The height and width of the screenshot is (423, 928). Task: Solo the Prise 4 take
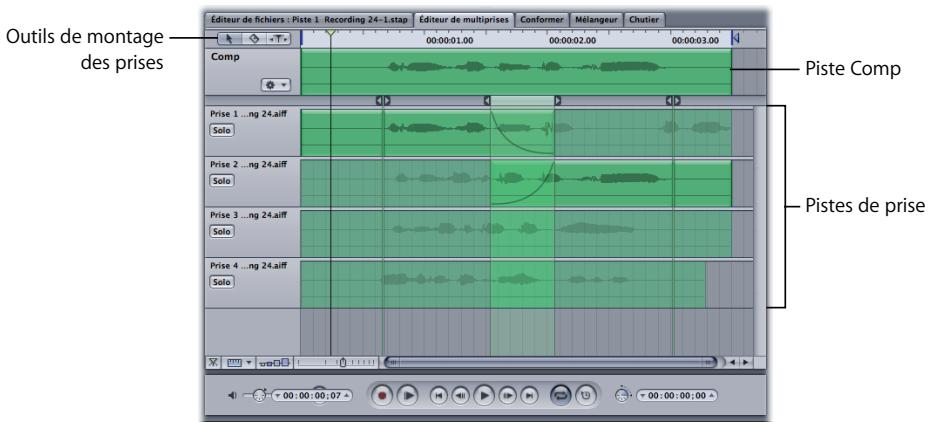221,283
